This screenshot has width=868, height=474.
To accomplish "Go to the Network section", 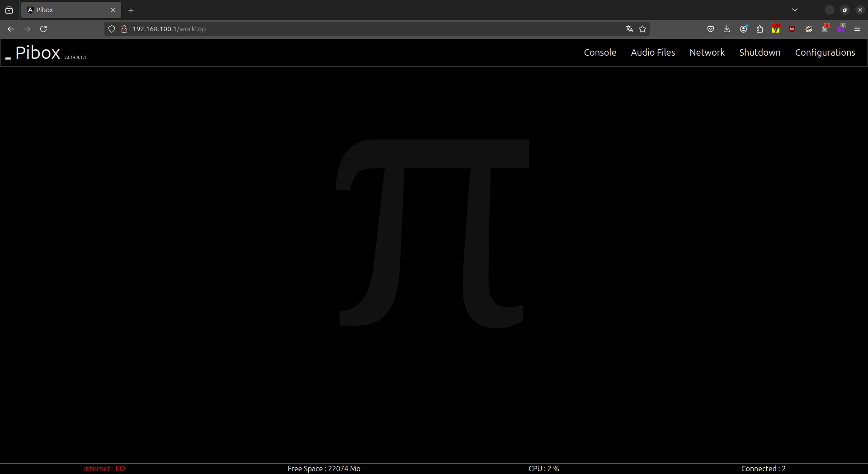I will pos(707,52).
